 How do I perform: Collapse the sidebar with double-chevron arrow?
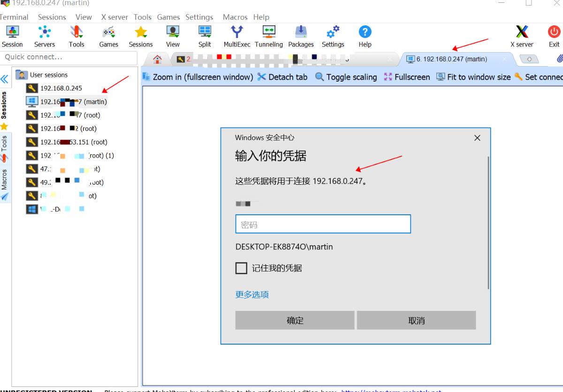pyautogui.click(x=5, y=79)
